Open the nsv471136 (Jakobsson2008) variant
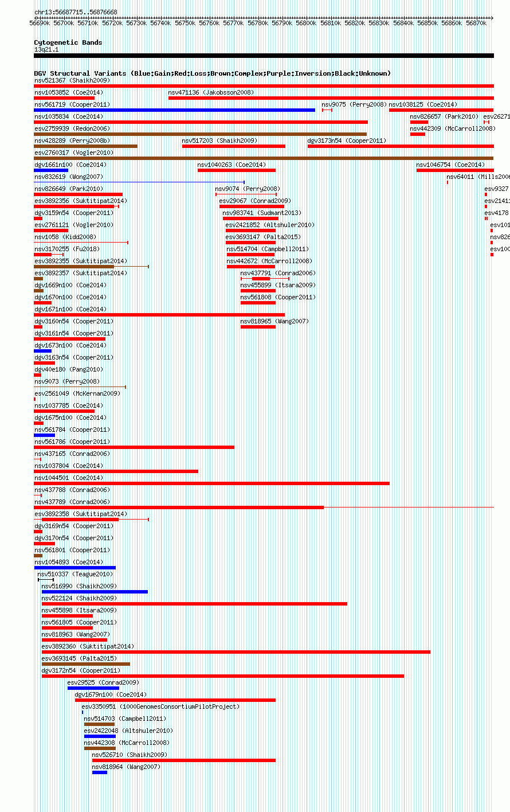 (x=211, y=92)
